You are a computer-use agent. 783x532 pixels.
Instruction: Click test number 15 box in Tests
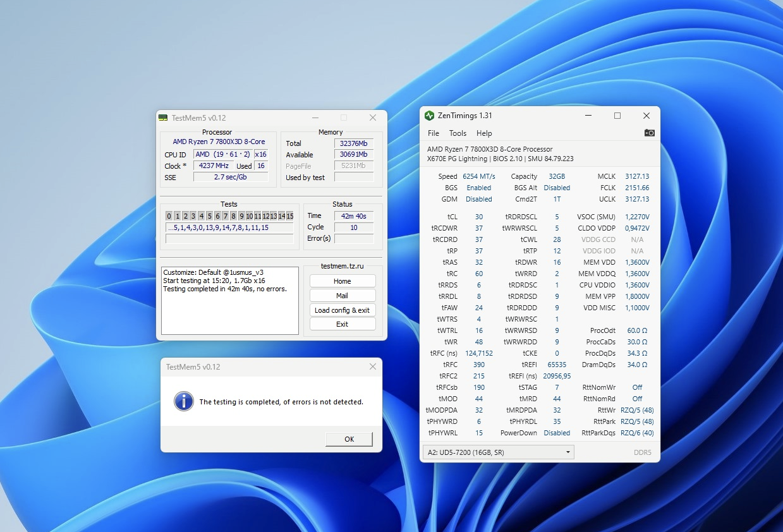(x=290, y=216)
